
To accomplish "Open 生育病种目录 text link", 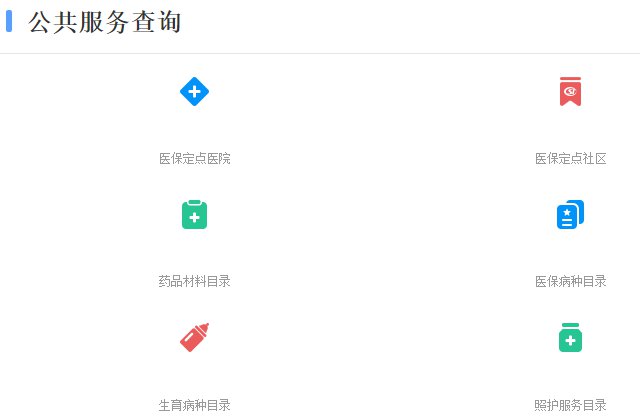I will coord(195,405).
